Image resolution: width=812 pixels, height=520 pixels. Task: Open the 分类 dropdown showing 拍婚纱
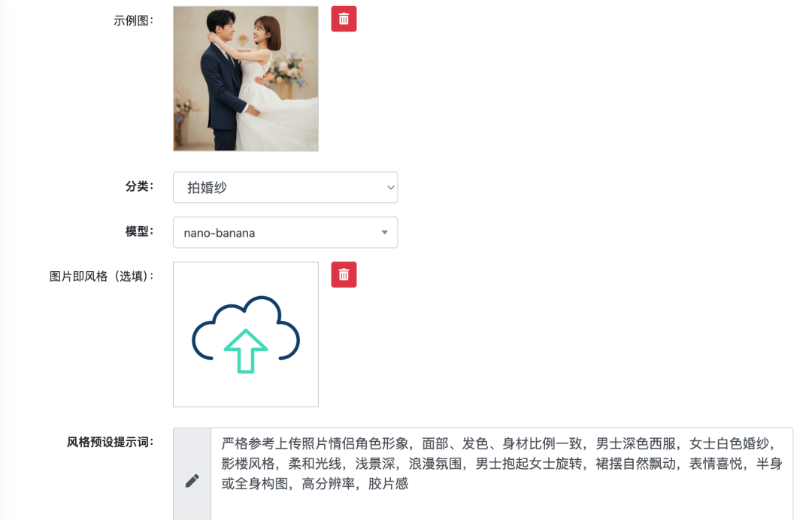(286, 187)
